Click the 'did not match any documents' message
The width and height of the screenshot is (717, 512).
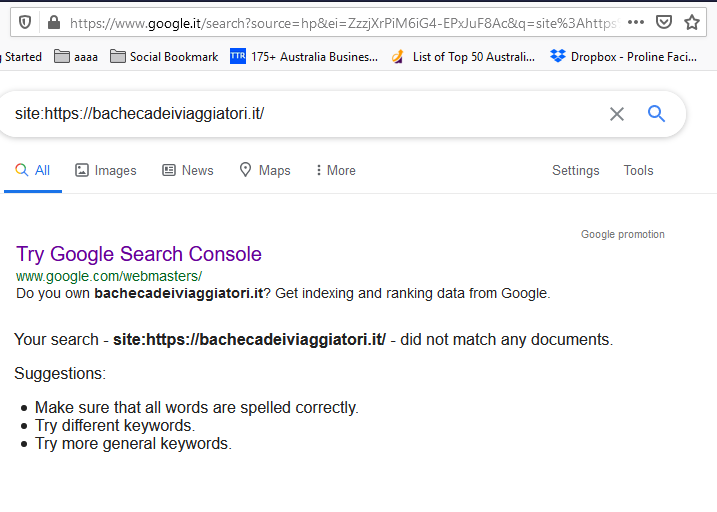pos(313,340)
